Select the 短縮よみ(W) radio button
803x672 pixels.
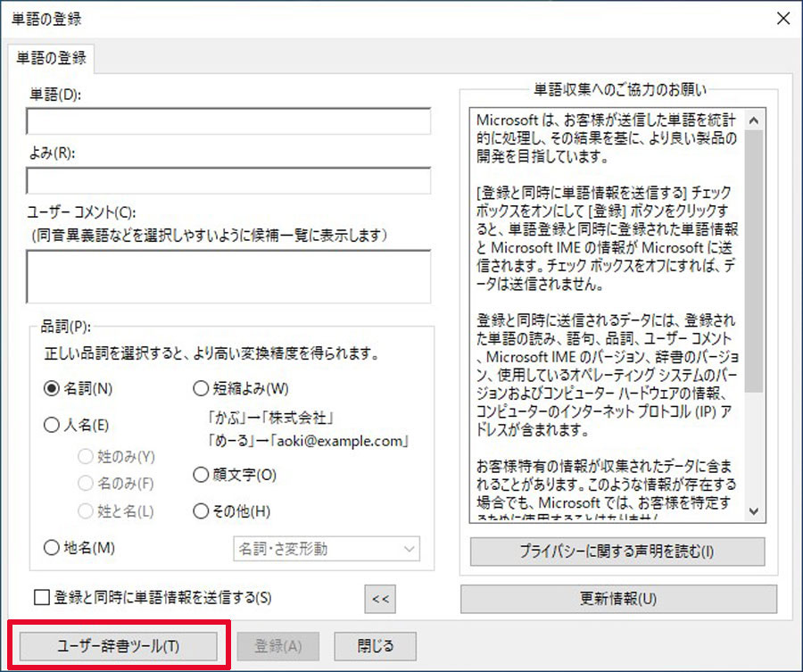point(201,388)
